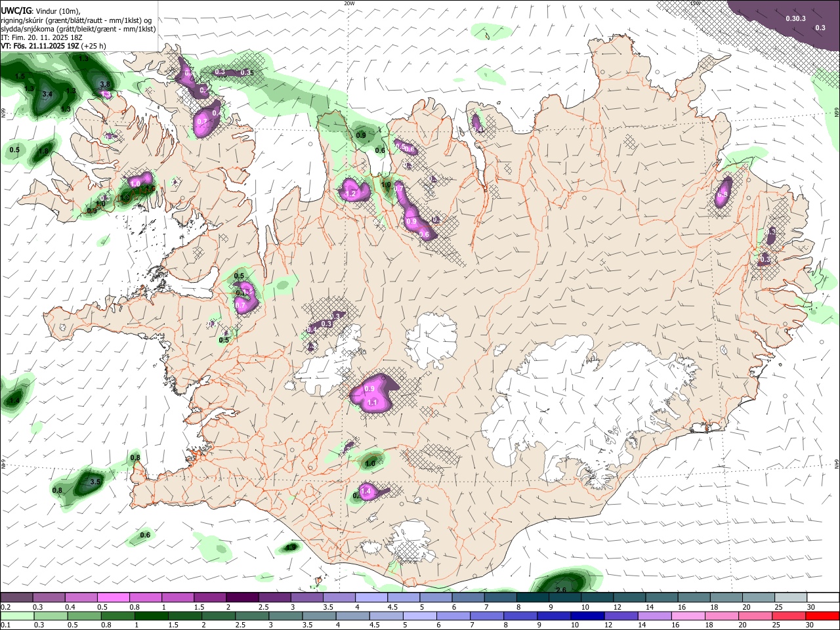Viewport: 840px width, 630px height.
Task: Select the bright red 30 rain legend swatch
Action: click(822, 616)
